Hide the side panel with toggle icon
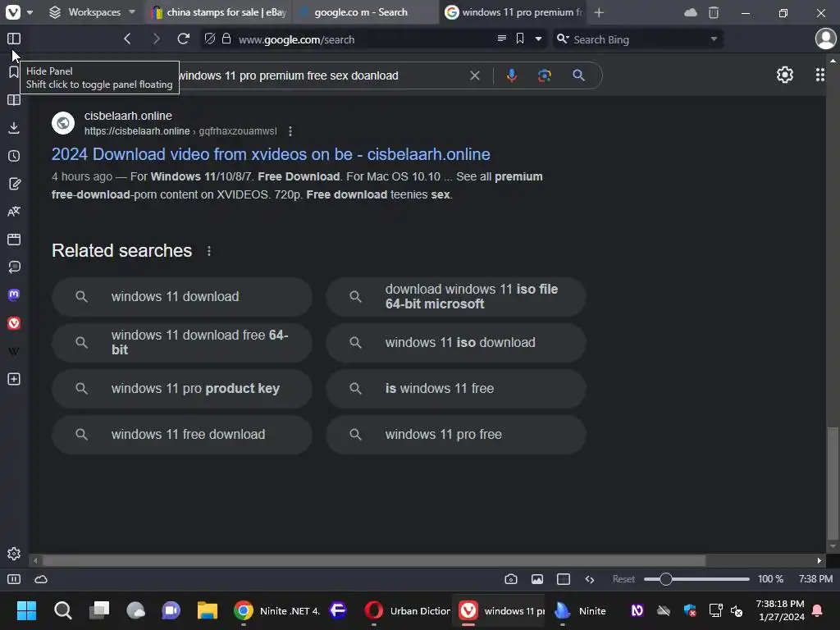This screenshot has width=840, height=630. pyautogui.click(x=14, y=39)
